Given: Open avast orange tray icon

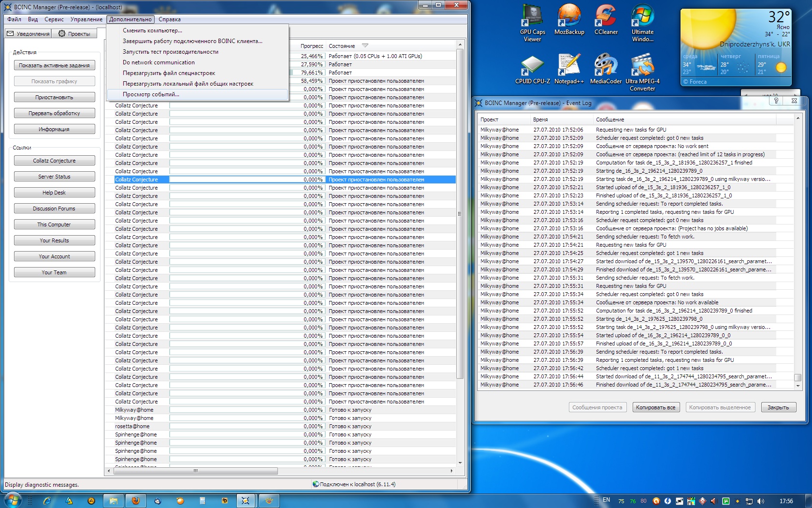Looking at the screenshot, I should coord(656,501).
